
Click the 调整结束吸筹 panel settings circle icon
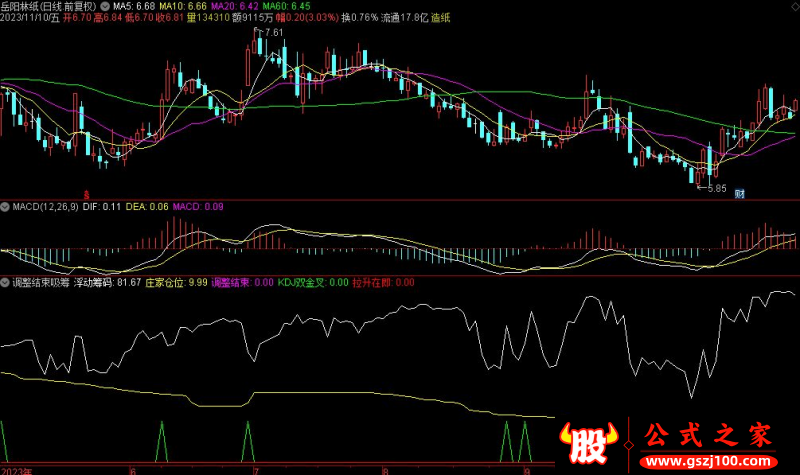click(6, 283)
